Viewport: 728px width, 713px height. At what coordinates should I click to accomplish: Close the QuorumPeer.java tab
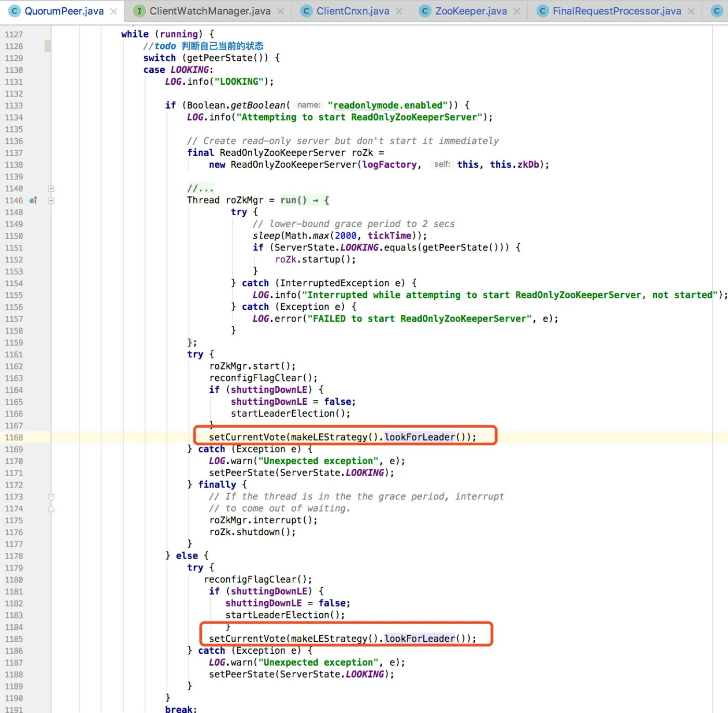coord(113,11)
